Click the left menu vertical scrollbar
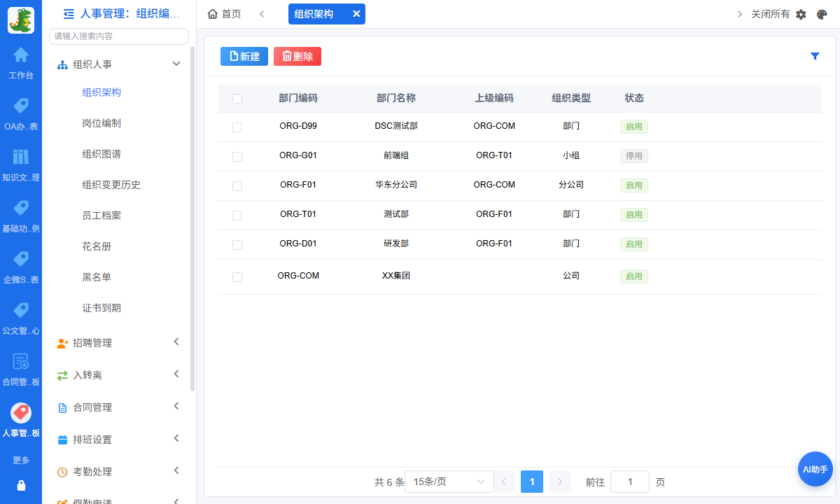The image size is (840, 504). tap(192, 218)
